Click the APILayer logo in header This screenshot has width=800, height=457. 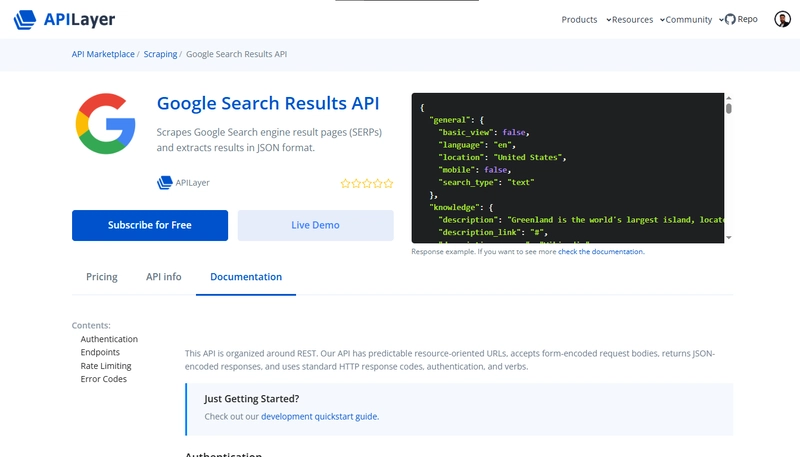click(64, 19)
